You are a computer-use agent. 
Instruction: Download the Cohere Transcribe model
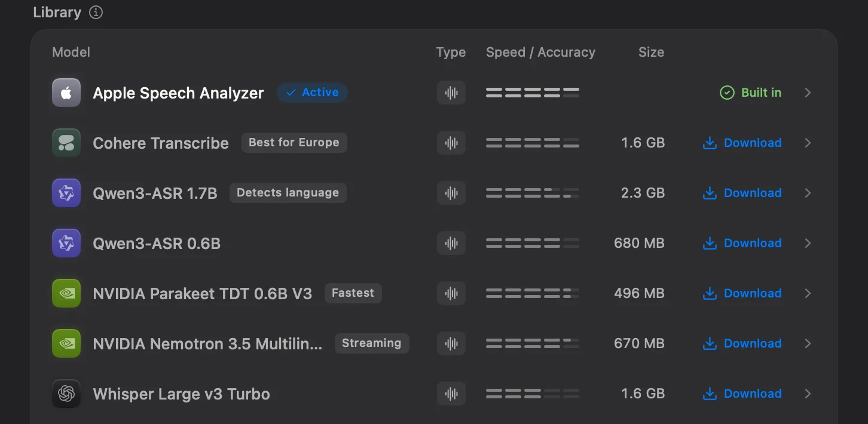[x=742, y=143]
